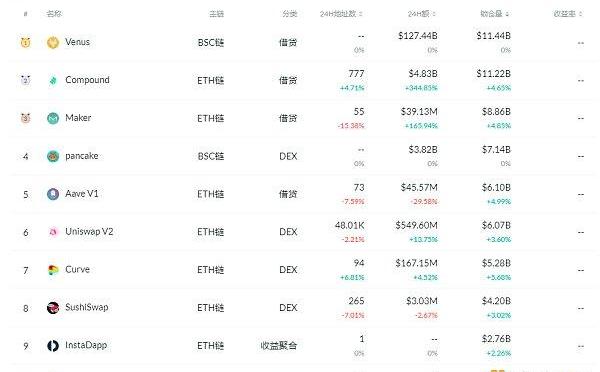Click the pancake bunny logo icon

53,156
